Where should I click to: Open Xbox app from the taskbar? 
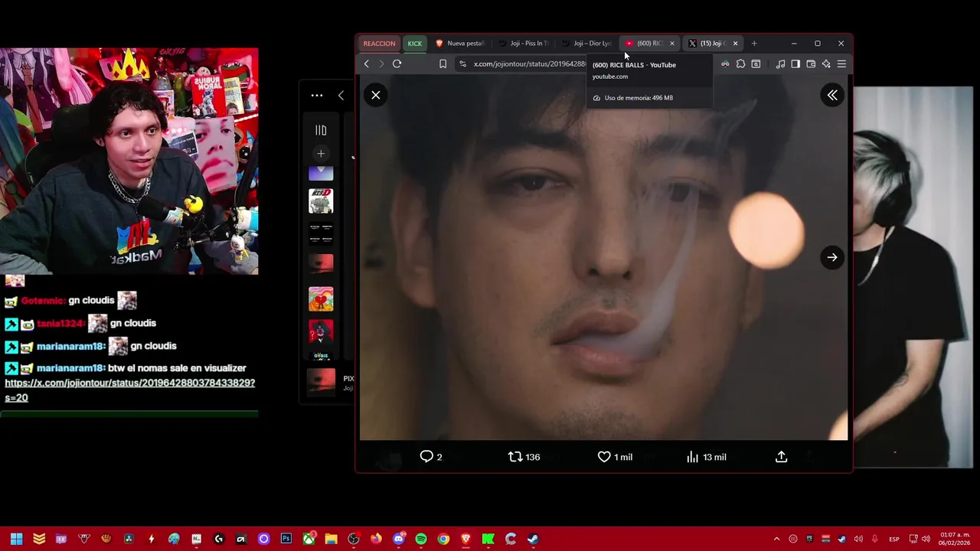point(309,539)
